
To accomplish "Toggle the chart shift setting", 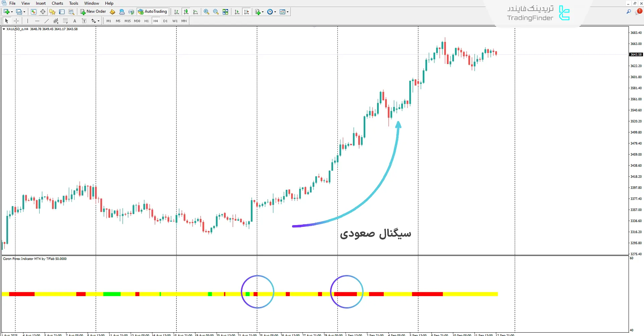I will point(247,12).
